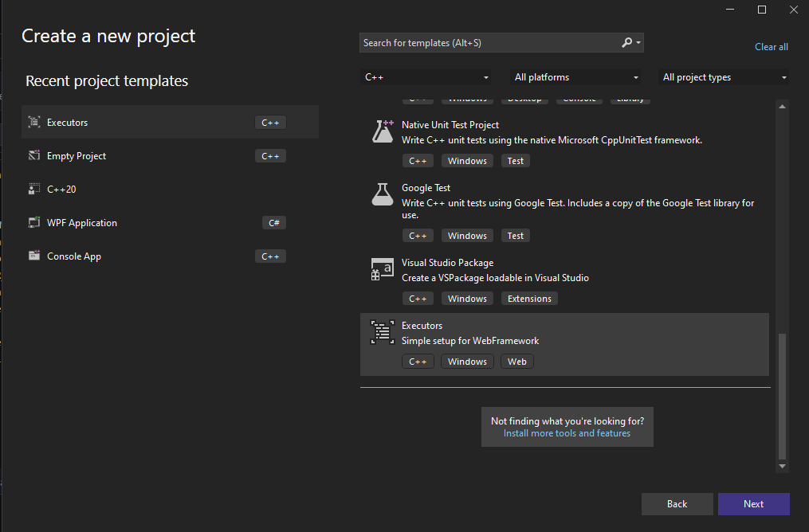Click the Executors template icon in list
The image size is (809, 532).
tap(383, 332)
